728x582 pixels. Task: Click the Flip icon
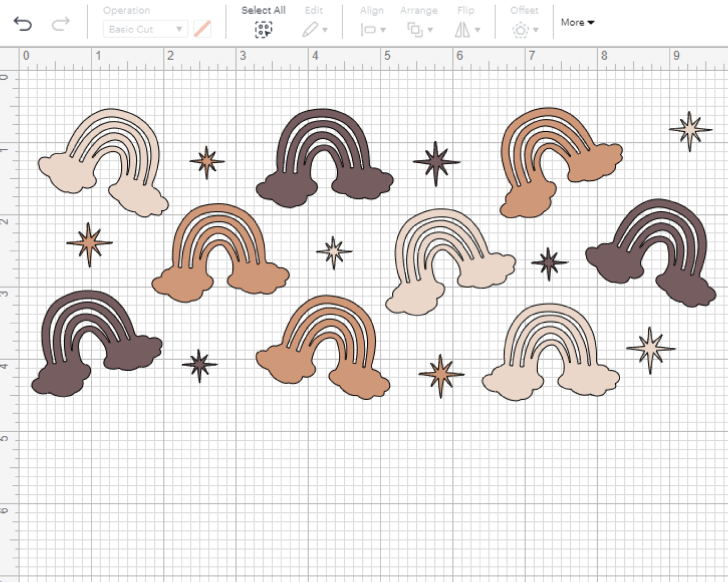coord(462,30)
